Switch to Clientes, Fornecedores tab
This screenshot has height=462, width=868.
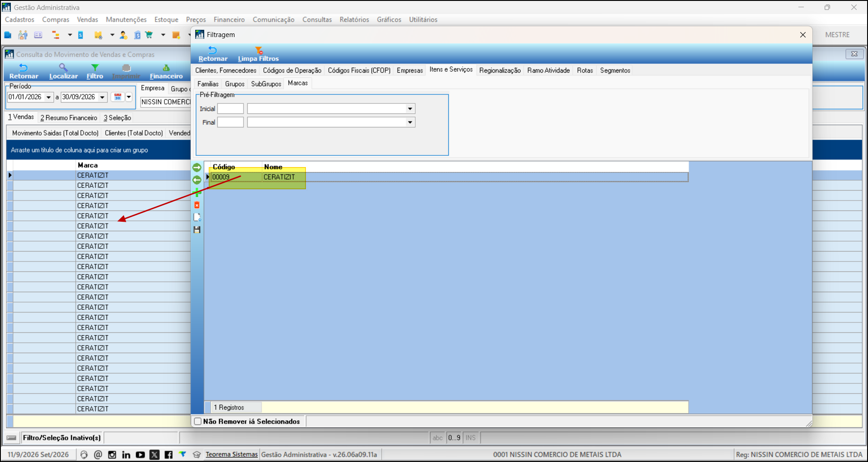point(225,70)
